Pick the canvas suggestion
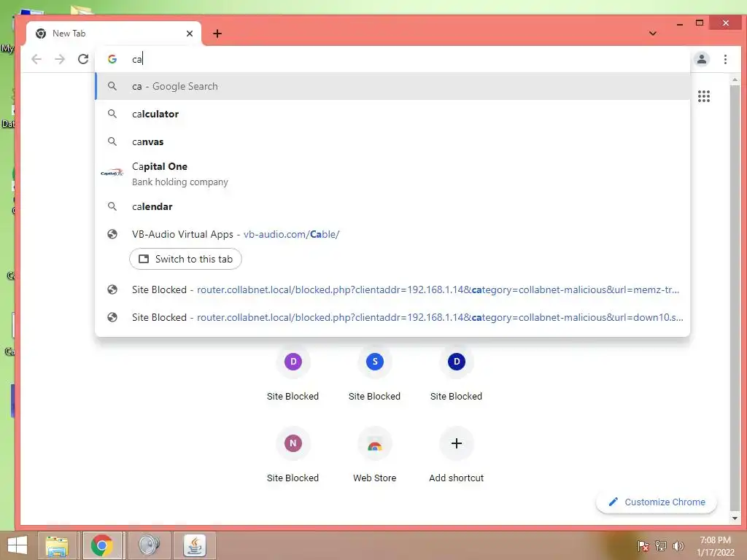747x560 pixels. [x=392, y=141]
